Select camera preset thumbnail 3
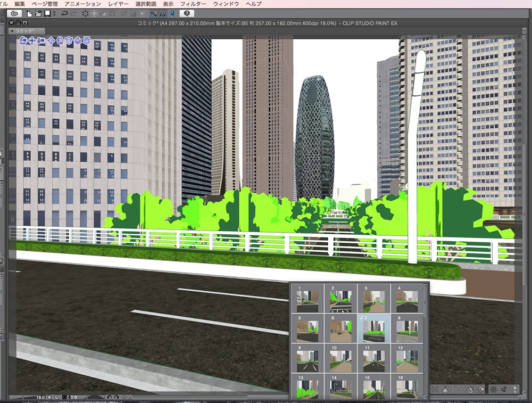Screen dimensions: 532x403 tap(373, 299)
